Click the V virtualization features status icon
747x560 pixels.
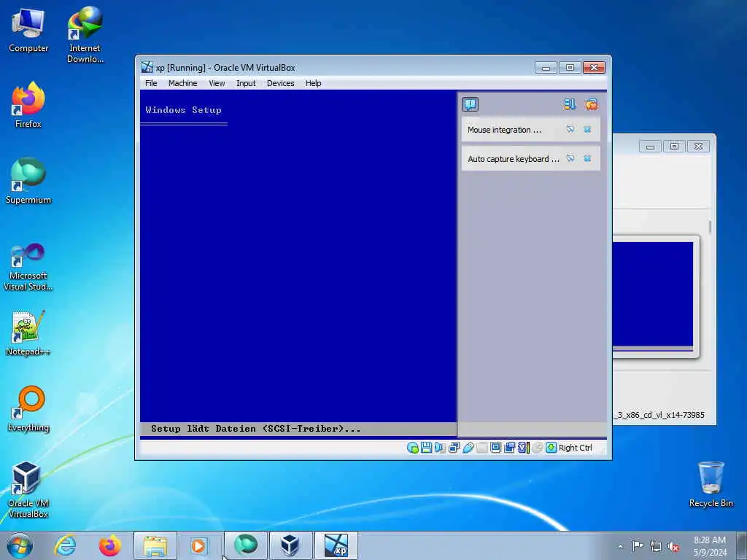point(524,448)
